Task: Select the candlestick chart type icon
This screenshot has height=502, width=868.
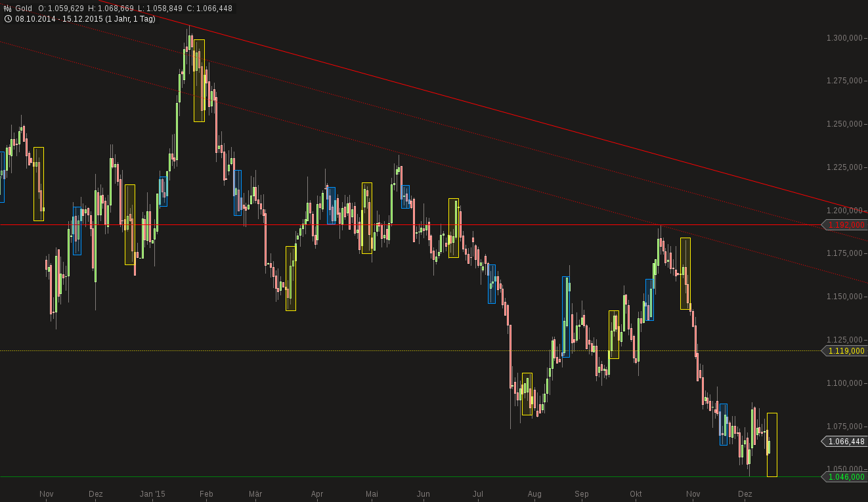Action: [x=7, y=8]
